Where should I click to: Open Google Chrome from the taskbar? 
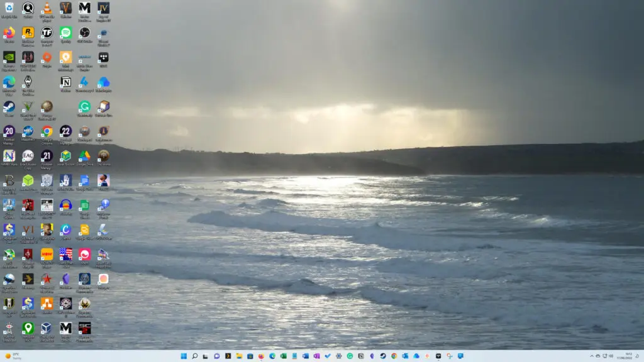[x=394, y=356]
